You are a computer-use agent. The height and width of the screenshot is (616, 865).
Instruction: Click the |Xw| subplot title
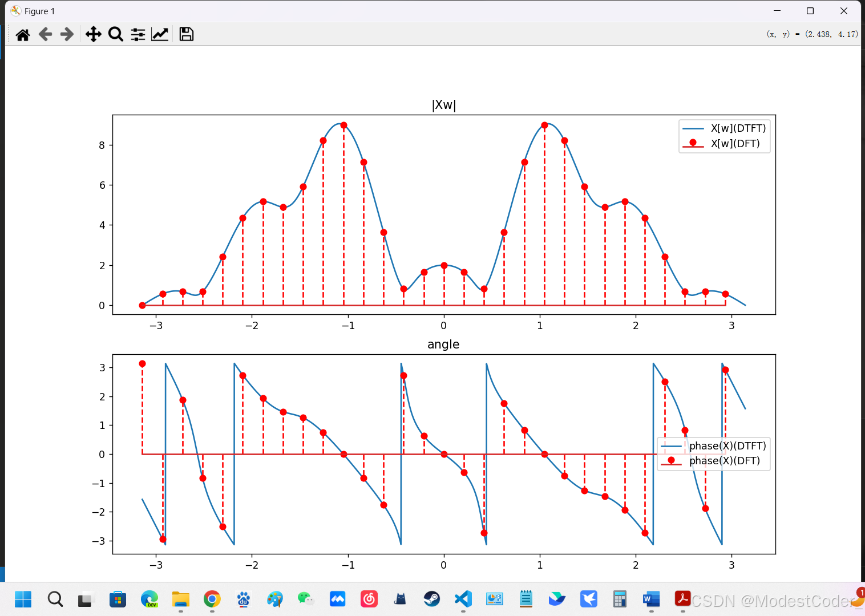click(x=444, y=105)
